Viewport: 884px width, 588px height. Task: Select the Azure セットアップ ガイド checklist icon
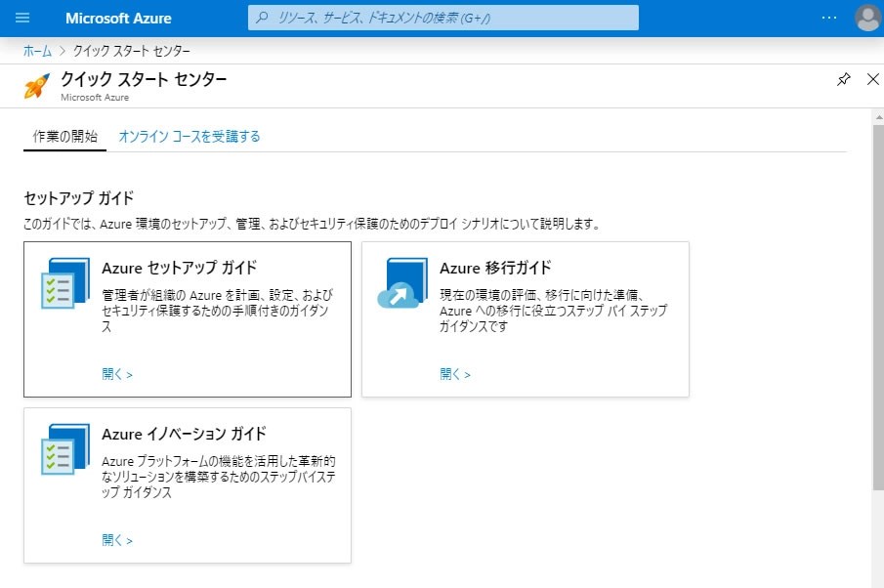(x=63, y=284)
